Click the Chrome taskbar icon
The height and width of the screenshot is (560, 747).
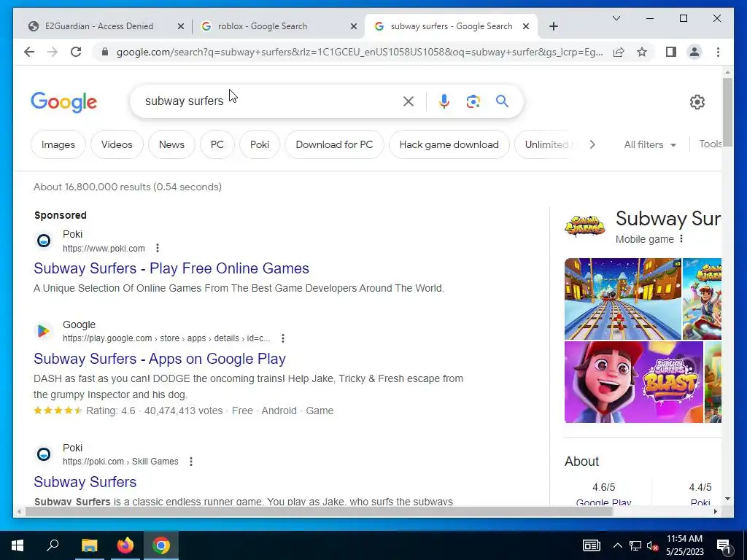[161, 545]
